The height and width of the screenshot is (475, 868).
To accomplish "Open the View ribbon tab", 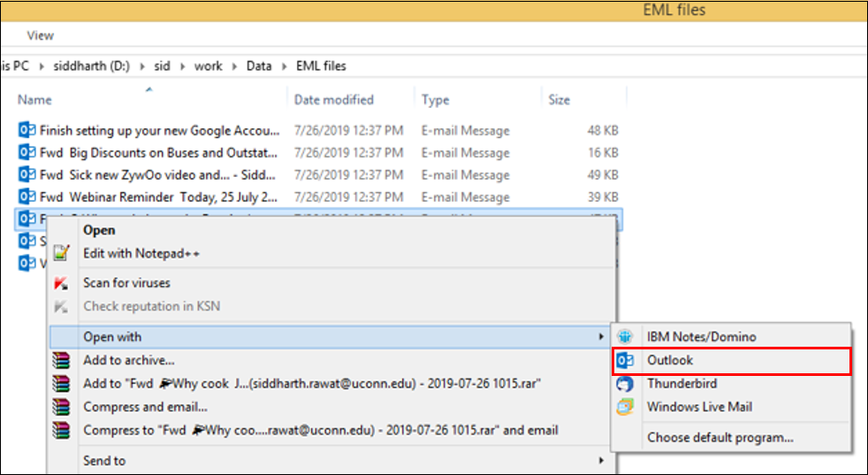I will pyautogui.click(x=41, y=35).
